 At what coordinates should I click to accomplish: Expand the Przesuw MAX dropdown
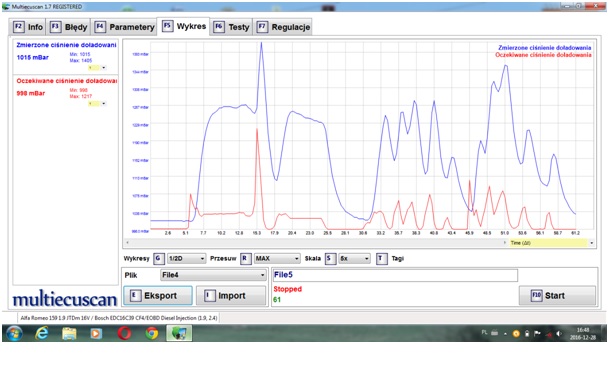coord(277,258)
